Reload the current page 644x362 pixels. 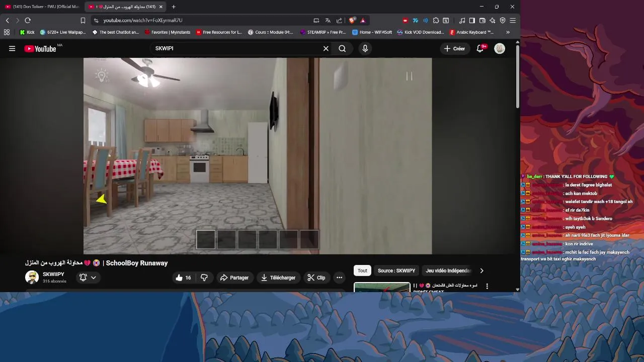[x=28, y=20]
